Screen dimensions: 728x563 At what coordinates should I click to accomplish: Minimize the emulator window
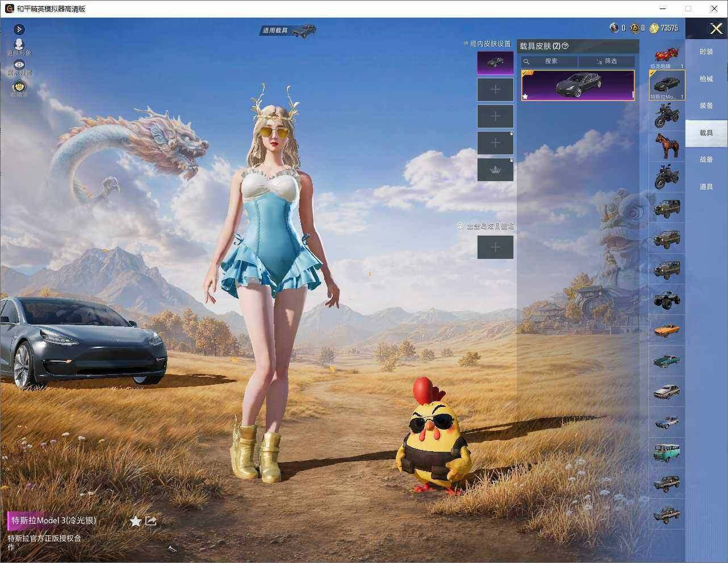tap(662, 9)
